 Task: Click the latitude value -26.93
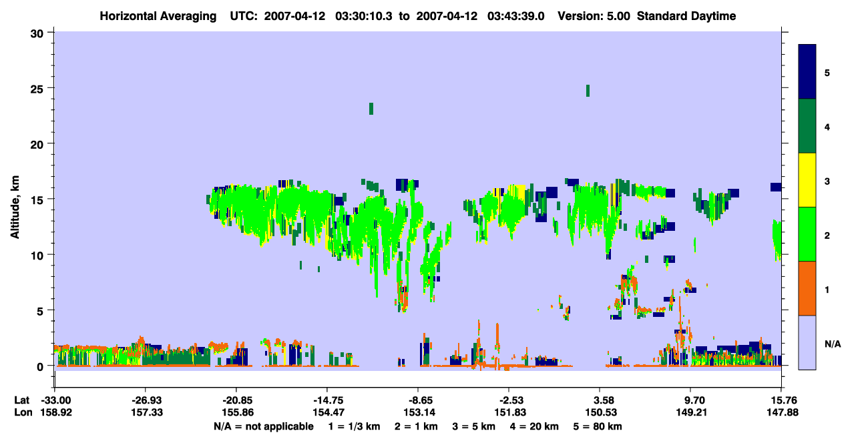pyautogui.click(x=145, y=400)
